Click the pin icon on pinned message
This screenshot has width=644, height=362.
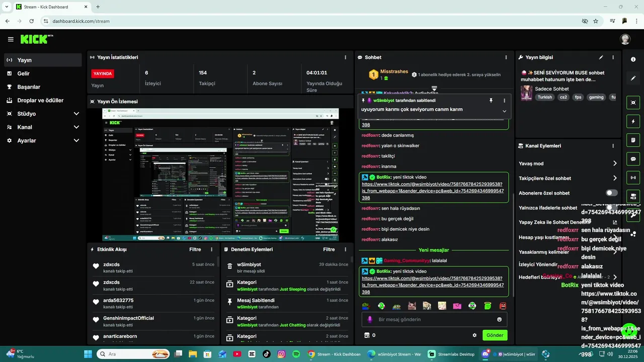coord(491,101)
